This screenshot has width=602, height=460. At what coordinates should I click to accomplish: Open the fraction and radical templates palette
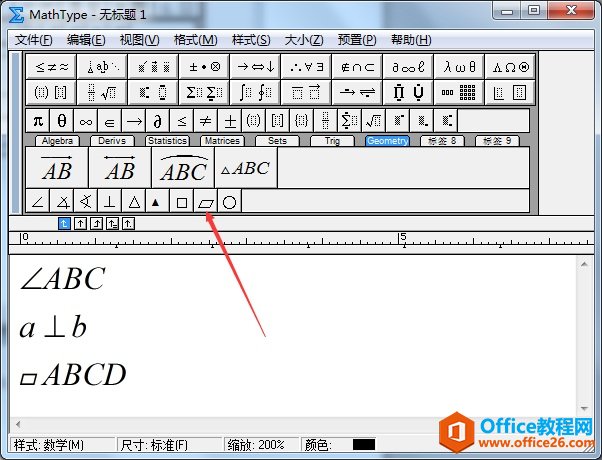pos(102,92)
